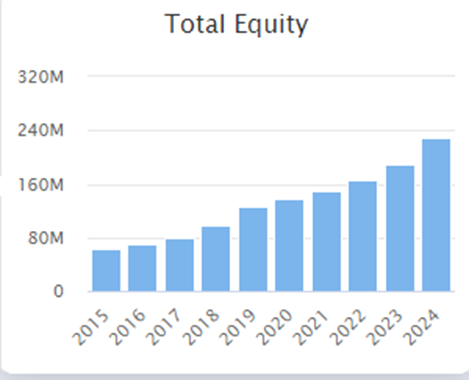Image resolution: width=469 pixels, height=380 pixels.
Task: Click the 80M axis label
Action: click(x=46, y=238)
